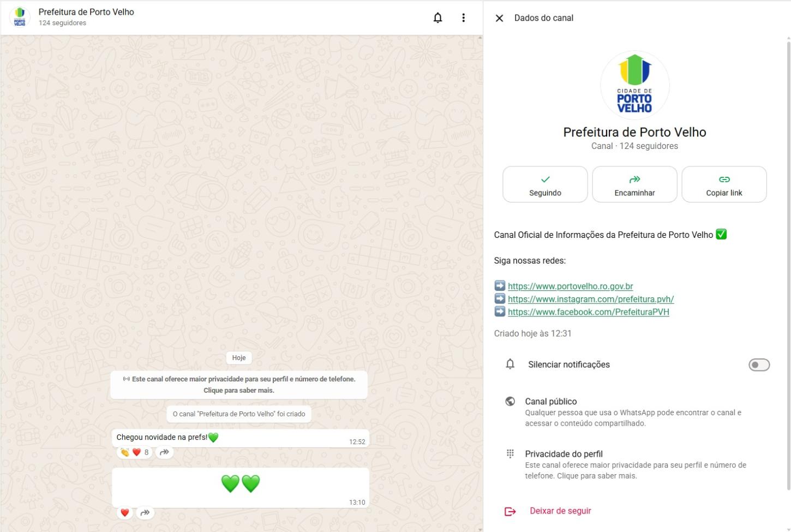Click the Encaminhar button
The height and width of the screenshot is (532, 791).
coord(634,184)
